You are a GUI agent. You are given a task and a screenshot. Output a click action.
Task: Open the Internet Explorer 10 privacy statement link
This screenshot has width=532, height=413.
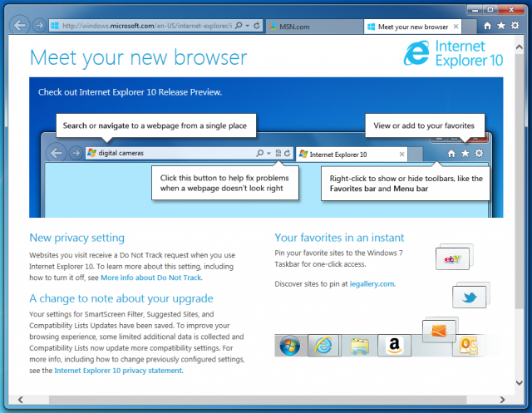[118, 371]
